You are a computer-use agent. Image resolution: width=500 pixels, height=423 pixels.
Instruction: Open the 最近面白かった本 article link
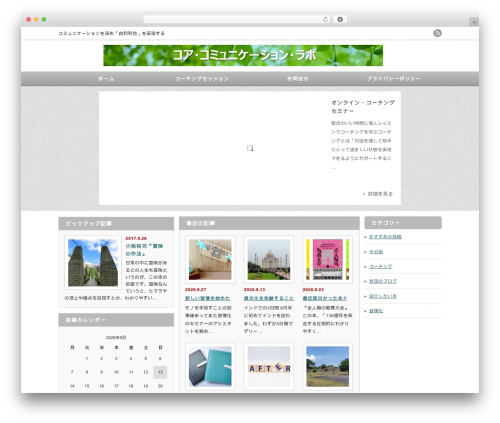(325, 298)
